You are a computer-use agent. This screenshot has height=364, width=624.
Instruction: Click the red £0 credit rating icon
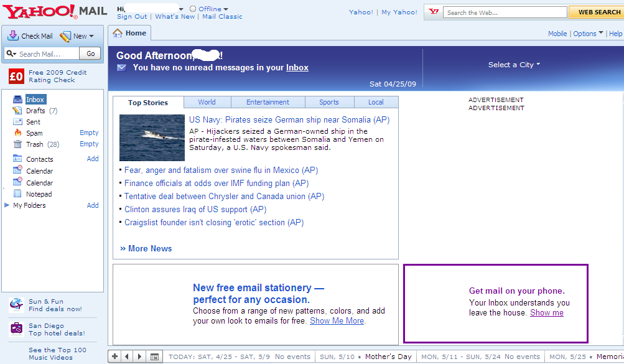pos(16,76)
